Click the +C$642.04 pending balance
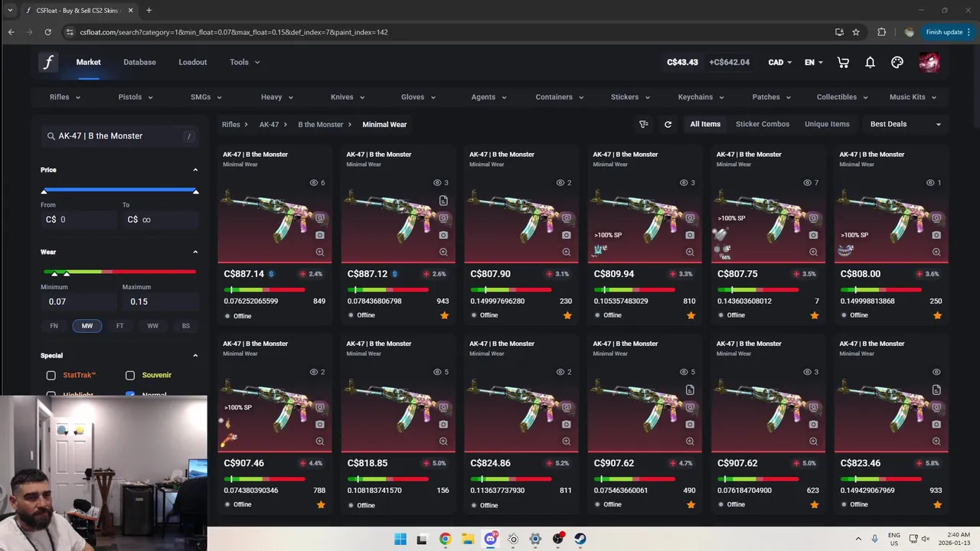 pyautogui.click(x=729, y=62)
